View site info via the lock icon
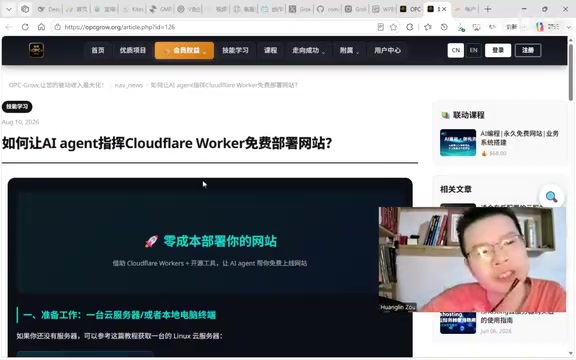 [57, 27]
